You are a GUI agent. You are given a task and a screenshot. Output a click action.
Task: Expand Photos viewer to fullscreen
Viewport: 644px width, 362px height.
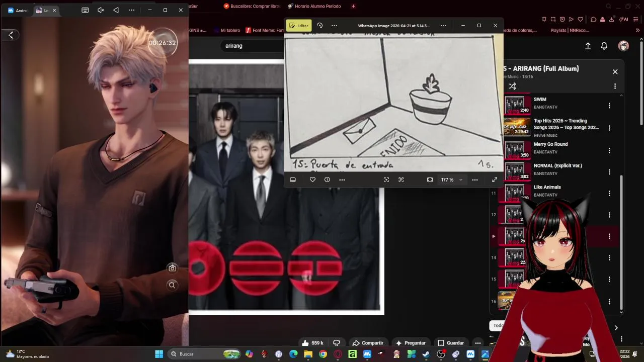[x=495, y=179]
